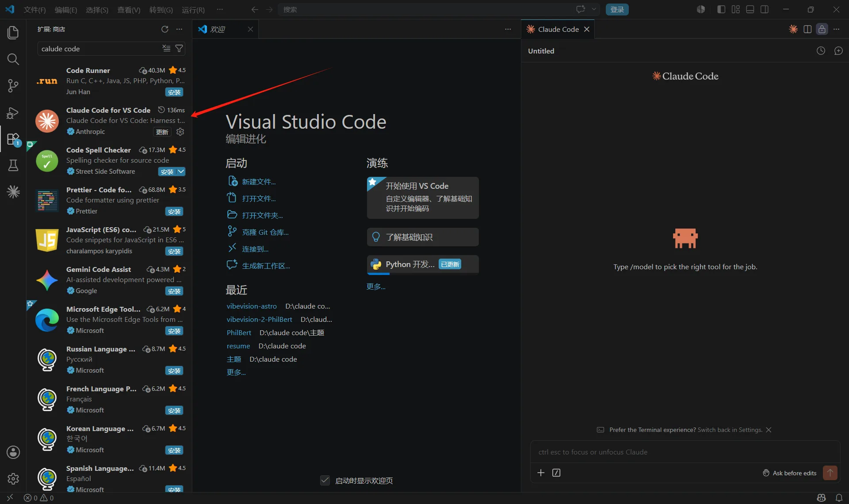Open Claude Code icon in activity bar
The width and height of the screenshot is (849, 504).
(13, 191)
